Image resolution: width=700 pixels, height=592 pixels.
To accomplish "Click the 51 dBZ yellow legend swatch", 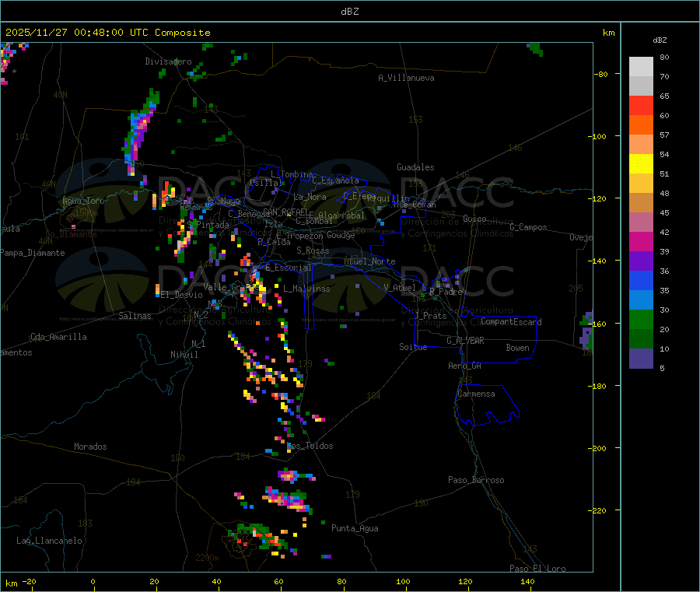I will click(x=641, y=164).
